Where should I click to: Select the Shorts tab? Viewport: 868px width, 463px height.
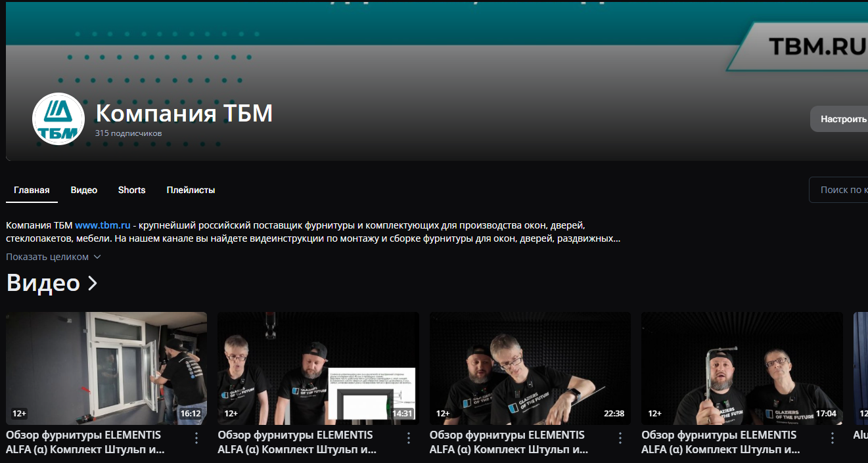pyautogui.click(x=131, y=190)
